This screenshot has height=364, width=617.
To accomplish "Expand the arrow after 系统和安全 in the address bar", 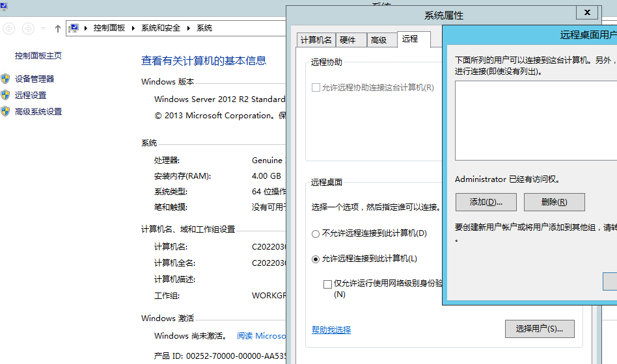I will point(189,29).
